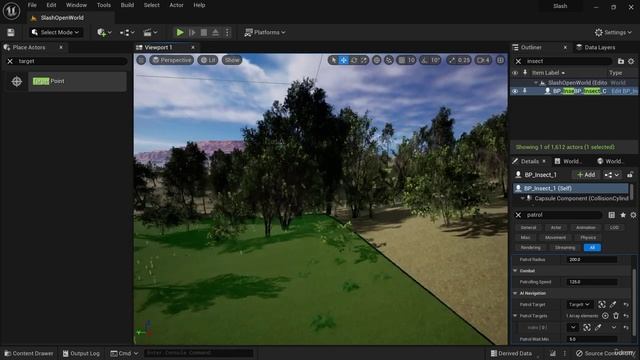Image resolution: width=640 pixels, height=360 pixels.
Task: Open the Actor menu
Action: (x=176, y=5)
